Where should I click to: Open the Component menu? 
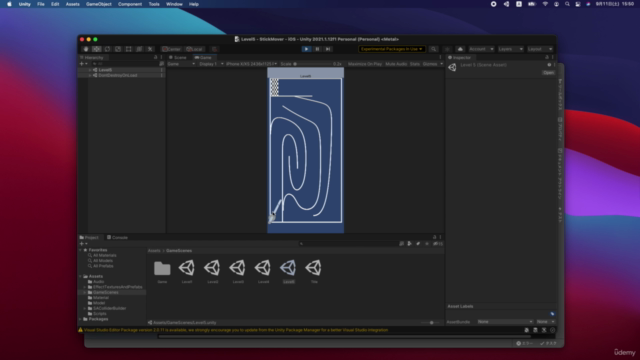[x=130, y=4]
